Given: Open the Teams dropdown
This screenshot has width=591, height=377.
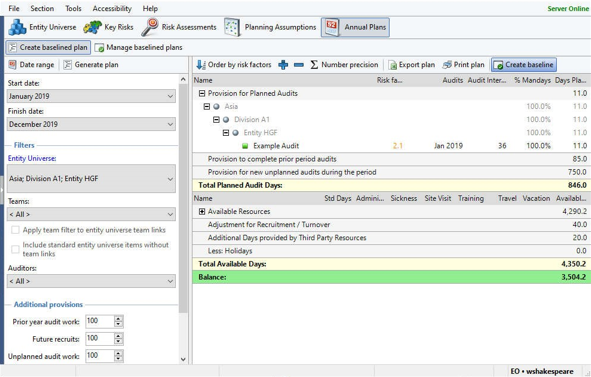Looking at the screenshot, I should coord(91,214).
